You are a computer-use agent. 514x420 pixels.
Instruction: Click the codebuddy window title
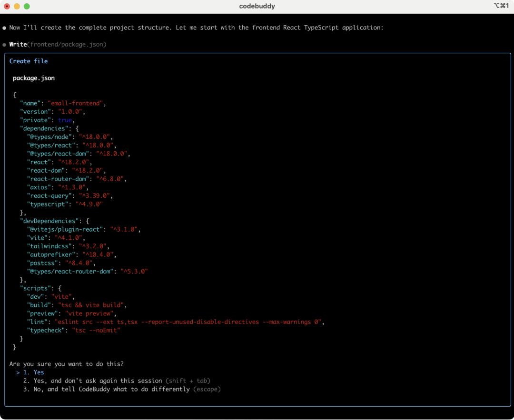(x=257, y=6)
